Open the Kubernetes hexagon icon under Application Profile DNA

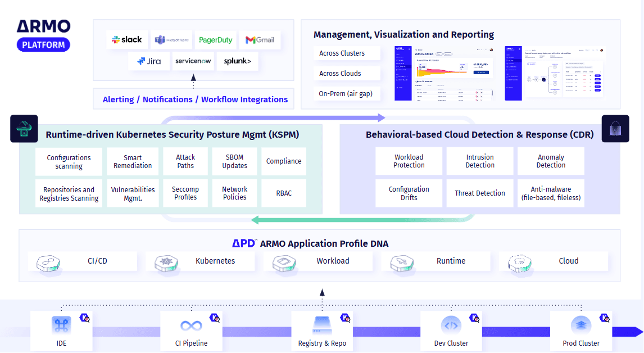166,261
